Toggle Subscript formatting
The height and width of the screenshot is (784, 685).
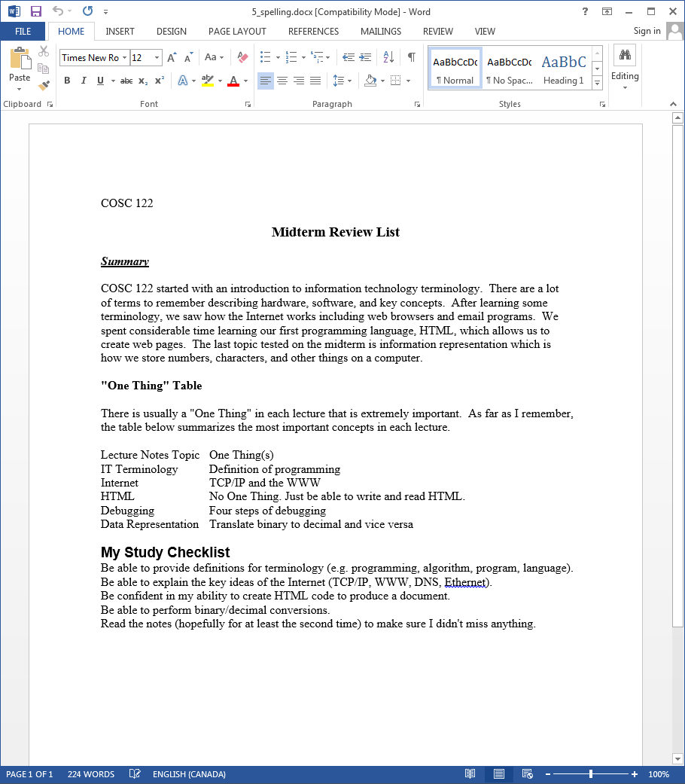(x=143, y=81)
